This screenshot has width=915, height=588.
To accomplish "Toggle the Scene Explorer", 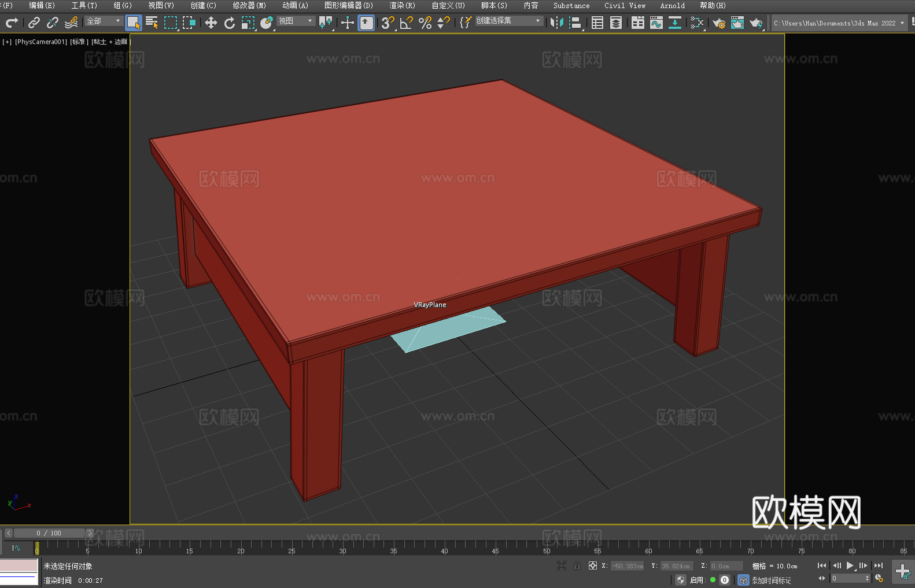I will click(597, 23).
